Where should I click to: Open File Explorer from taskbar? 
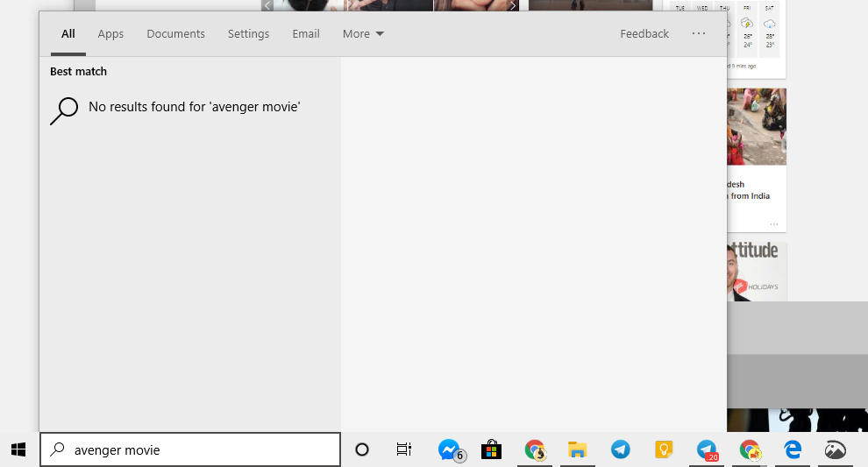click(x=577, y=449)
